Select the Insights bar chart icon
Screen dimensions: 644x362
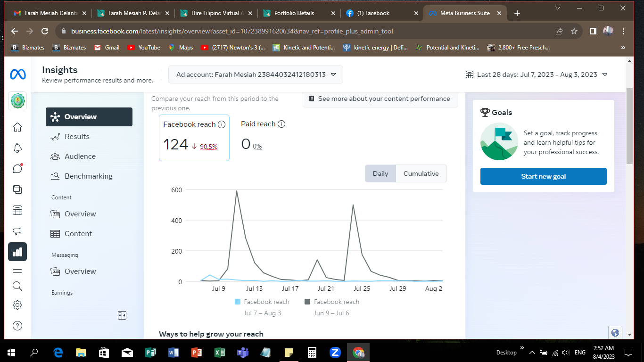click(x=17, y=252)
